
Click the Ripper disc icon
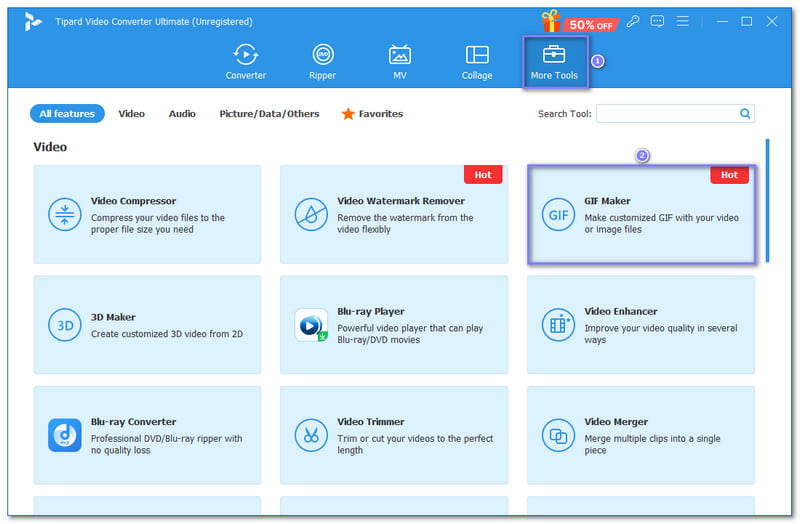[322, 55]
